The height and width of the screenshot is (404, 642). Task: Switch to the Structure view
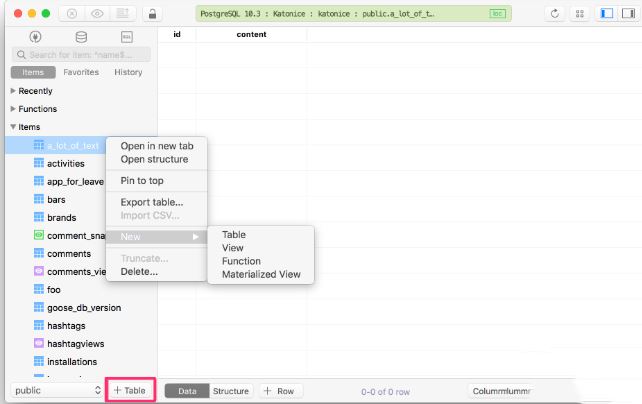coord(231,391)
